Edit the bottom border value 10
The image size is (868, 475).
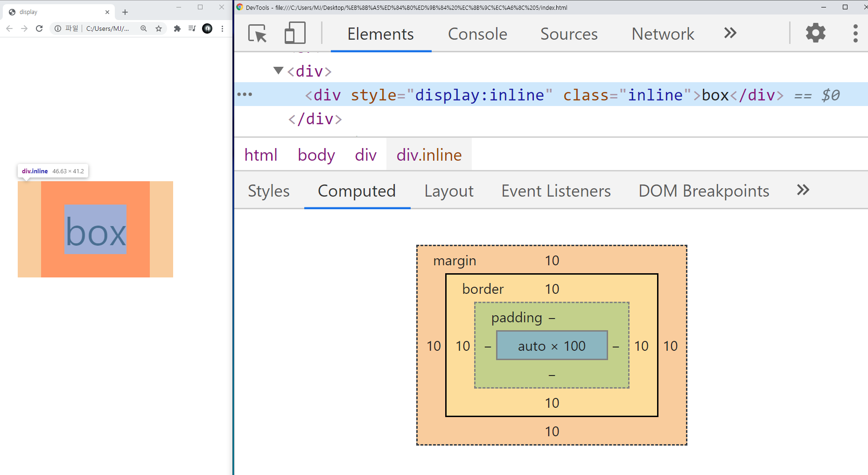click(x=552, y=403)
